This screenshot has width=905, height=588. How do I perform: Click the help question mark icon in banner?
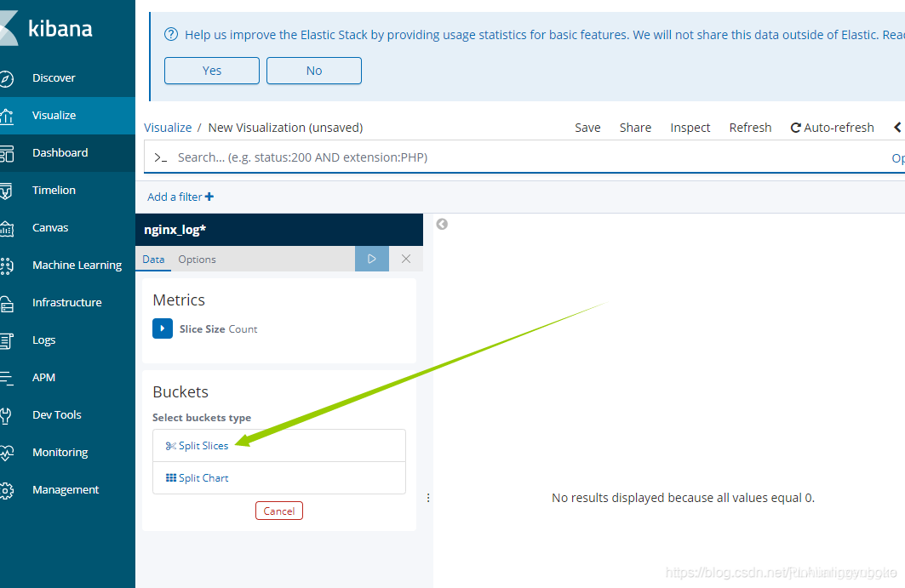coord(171,34)
